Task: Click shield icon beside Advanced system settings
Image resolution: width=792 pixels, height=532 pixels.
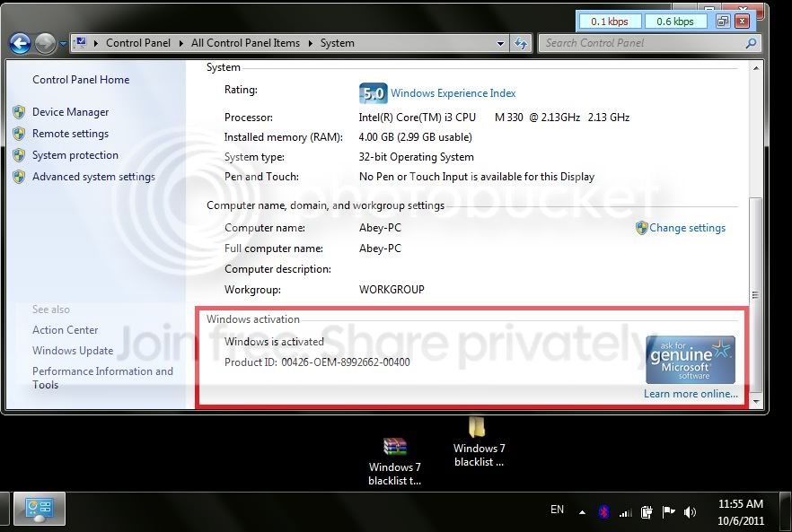Action: click(x=19, y=177)
